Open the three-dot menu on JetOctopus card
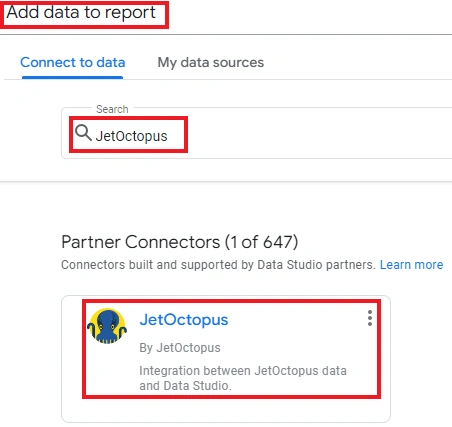The image size is (452, 427). coord(370,318)
